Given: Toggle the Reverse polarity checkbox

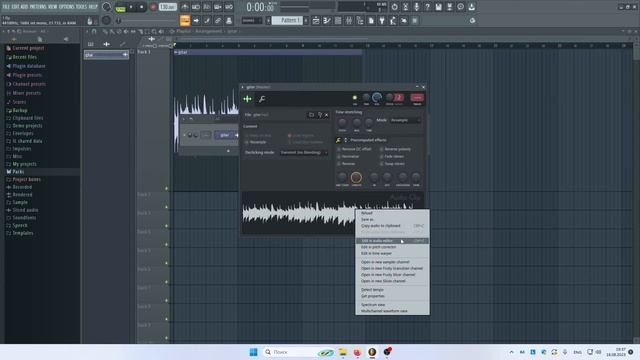Looking at the screenshot, I should click(x=395, y=149).
